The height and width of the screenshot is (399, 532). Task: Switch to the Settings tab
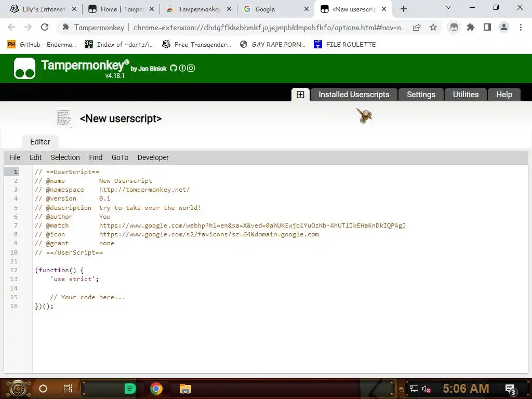coord(421,95)
